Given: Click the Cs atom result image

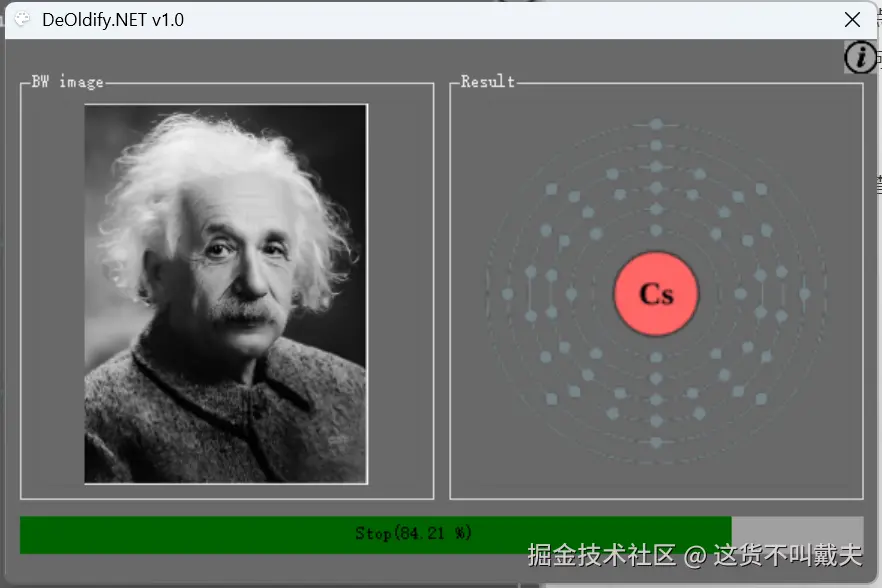Looking at the screenshot, I should 656,293.
